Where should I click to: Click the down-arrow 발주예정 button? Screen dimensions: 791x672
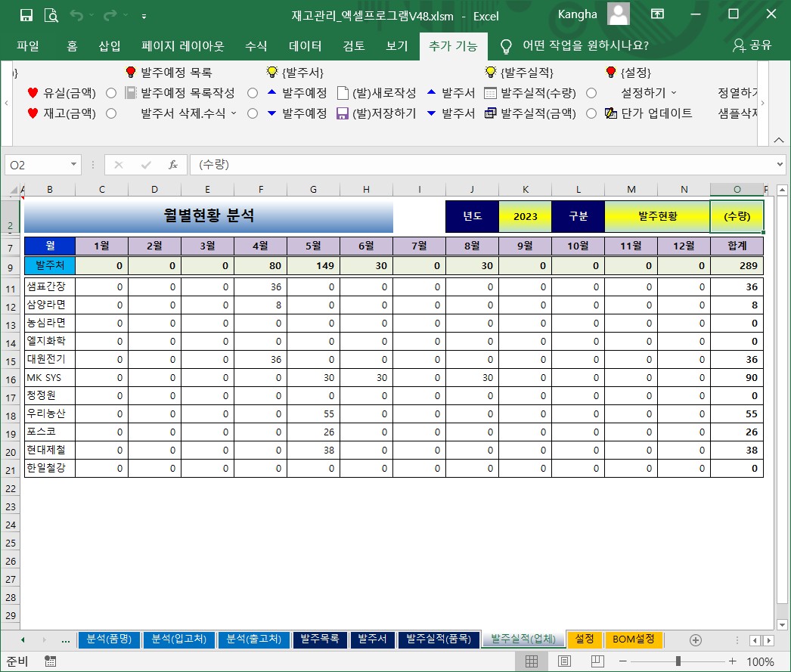point(297,113)
